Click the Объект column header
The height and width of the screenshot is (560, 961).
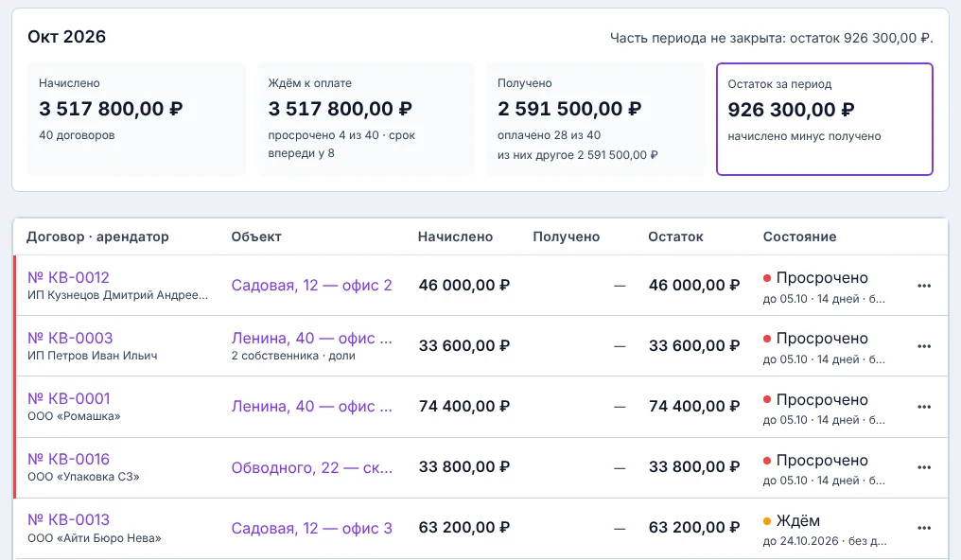coord(256,237)
